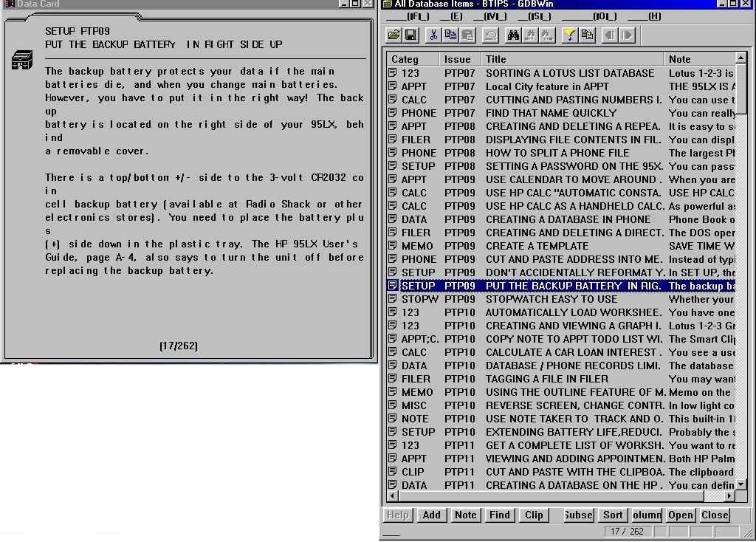Open the (E) menu in menu bar

[x=456, y=16]
